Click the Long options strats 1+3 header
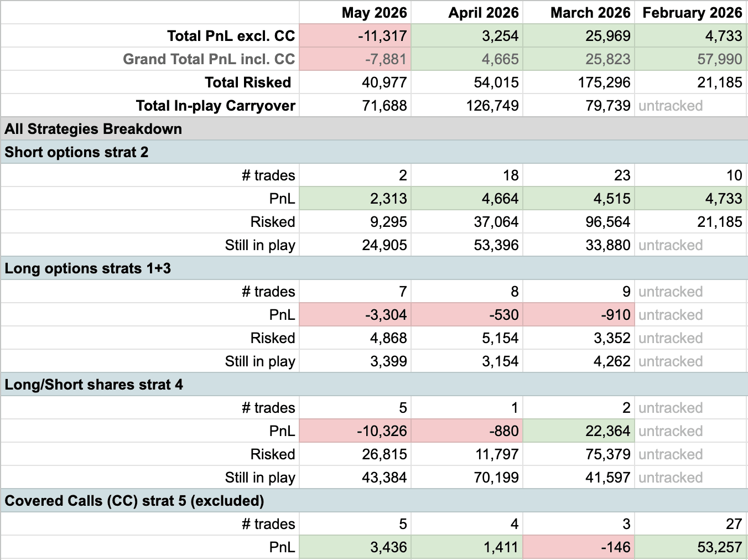 374,268
